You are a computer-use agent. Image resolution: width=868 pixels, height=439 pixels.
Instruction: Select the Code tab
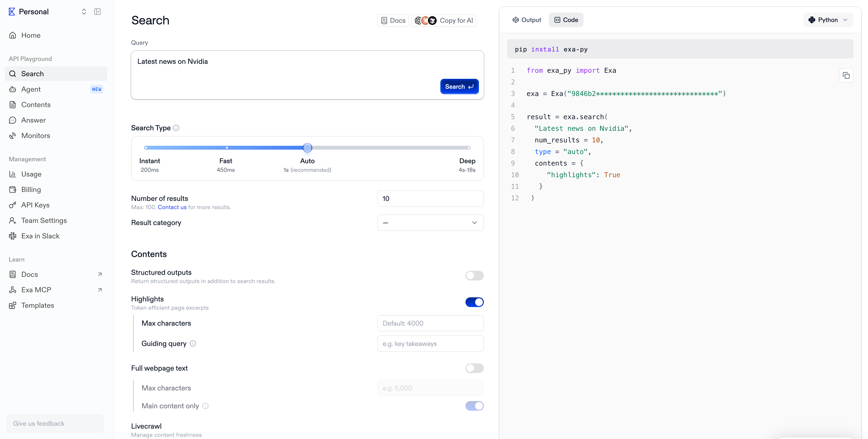566,20
